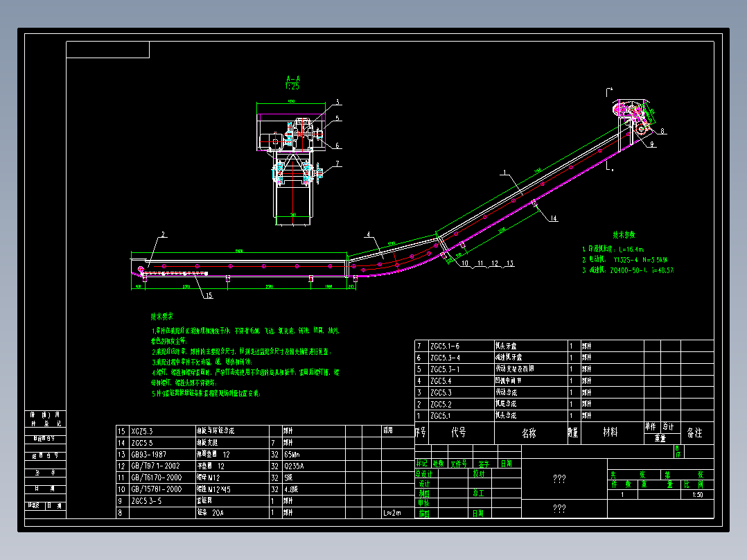Click the L=16.4m conveyor length parameter
This screenshot has height=560, width=747.
631,250
